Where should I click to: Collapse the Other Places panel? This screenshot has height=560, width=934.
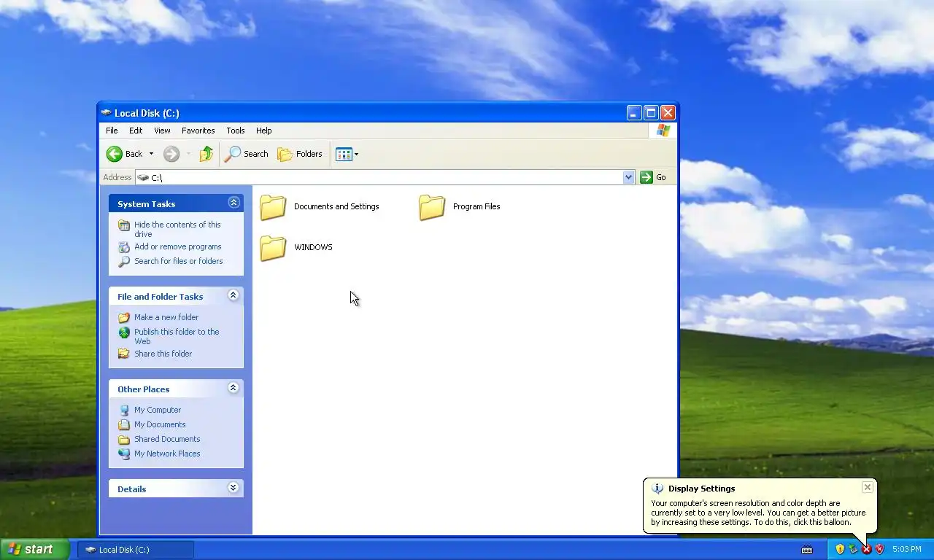pyautogui.click(x=233, y=388)
